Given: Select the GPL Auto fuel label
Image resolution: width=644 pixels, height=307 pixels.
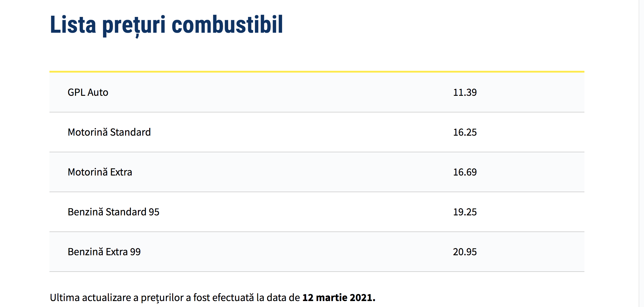Looking at the screenshot, I should tap(88, 93).
